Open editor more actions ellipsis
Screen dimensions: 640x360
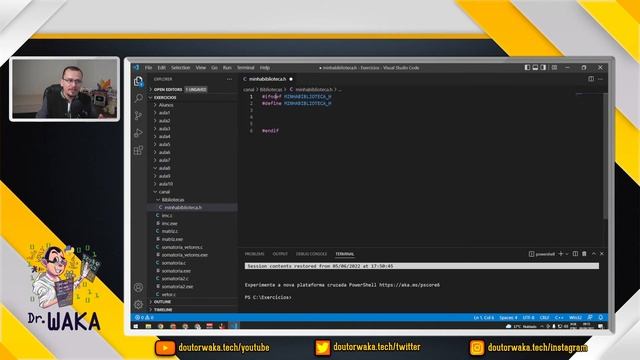click(x=600, y=79)
